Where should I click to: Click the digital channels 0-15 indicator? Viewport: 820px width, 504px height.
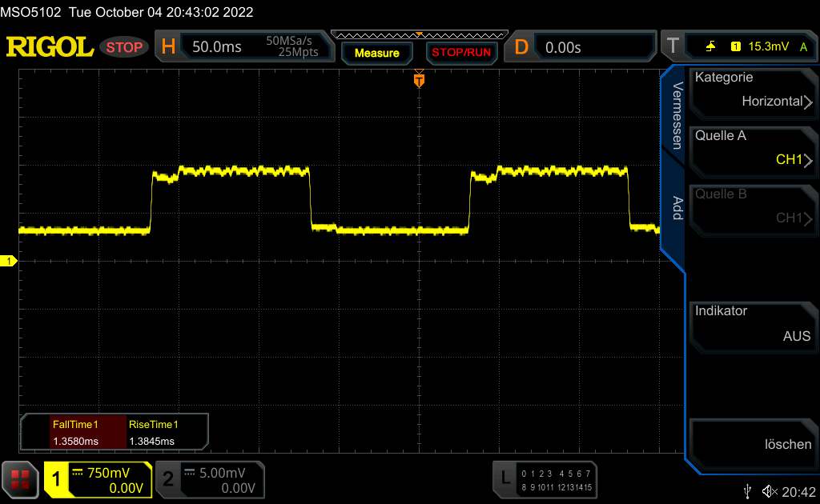point(557,480)
